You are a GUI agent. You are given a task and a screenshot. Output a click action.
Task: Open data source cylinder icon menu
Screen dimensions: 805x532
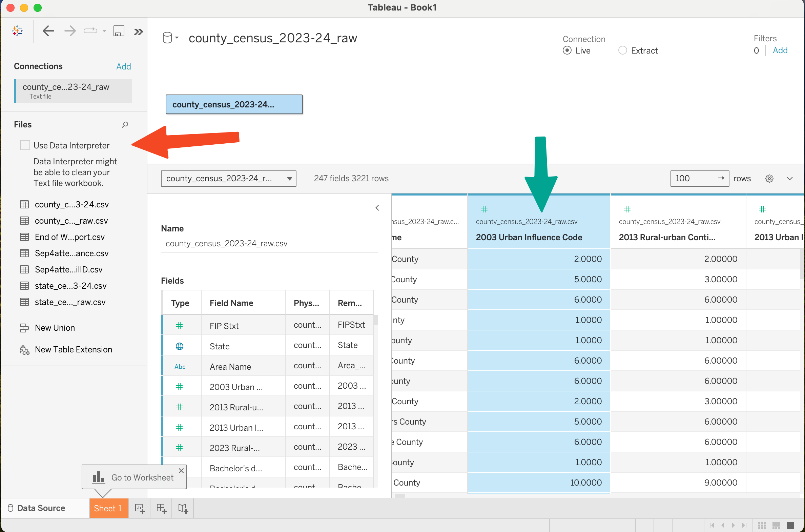(x=170, y=38)
